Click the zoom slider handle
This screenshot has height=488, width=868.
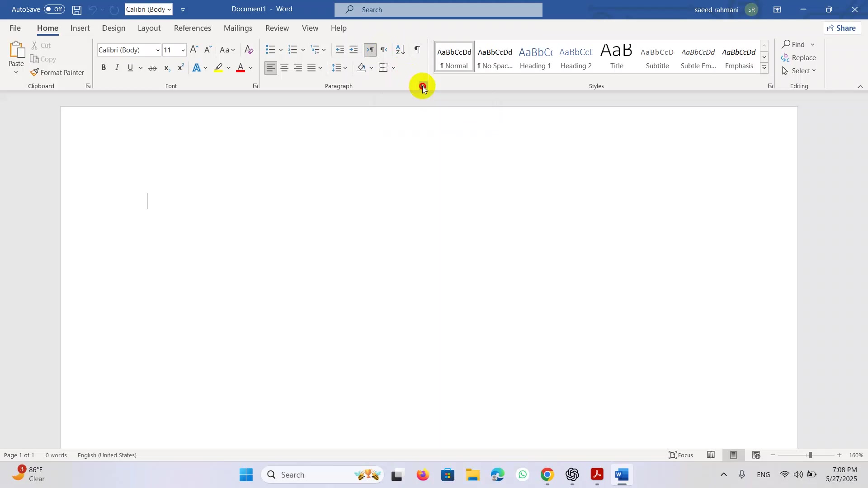[811, 455]
